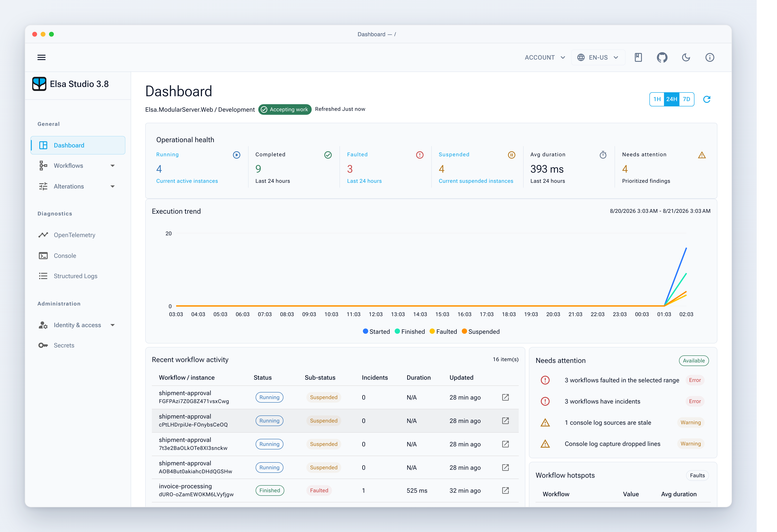Click the Alterations sliders icon

pyautogui.click(x=43, y=186)
